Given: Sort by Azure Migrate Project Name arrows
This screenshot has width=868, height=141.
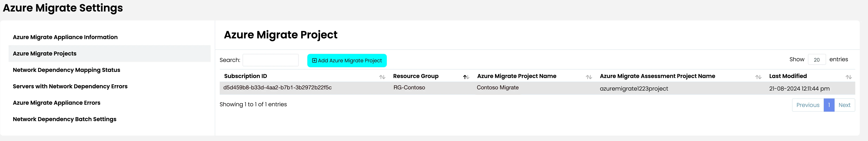Looking at the screenshot, I should tap(589, 77).
